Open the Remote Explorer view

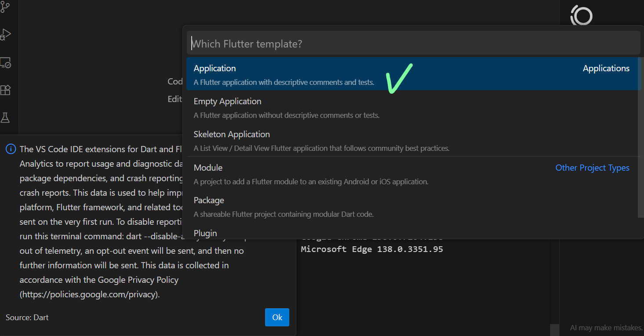coord(5,62)
